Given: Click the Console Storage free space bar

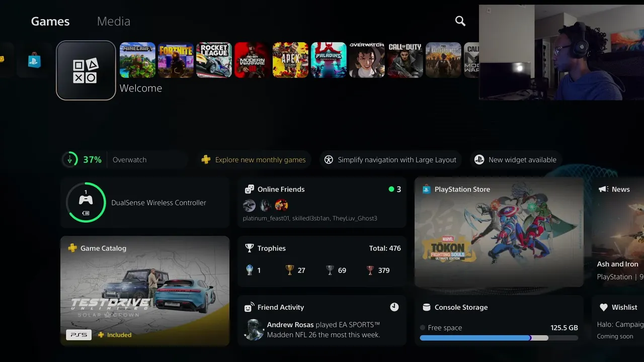Looking at the screenshot, I should 499,338.
